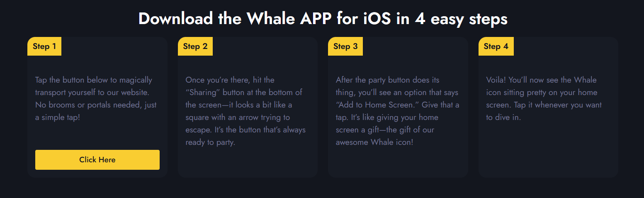Click the Step 3 yellow badge
This screenshot has width=644, height=198.
click(345, 46)
